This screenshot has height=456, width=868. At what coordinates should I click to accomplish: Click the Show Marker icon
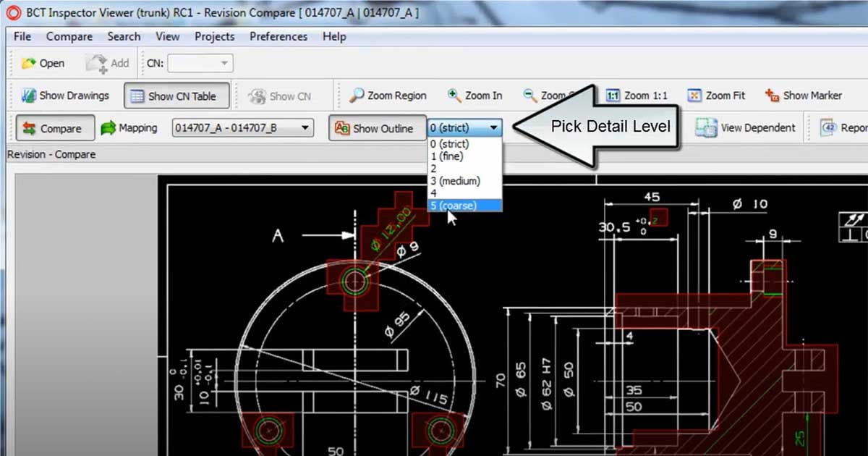click(x=772, y=96)
